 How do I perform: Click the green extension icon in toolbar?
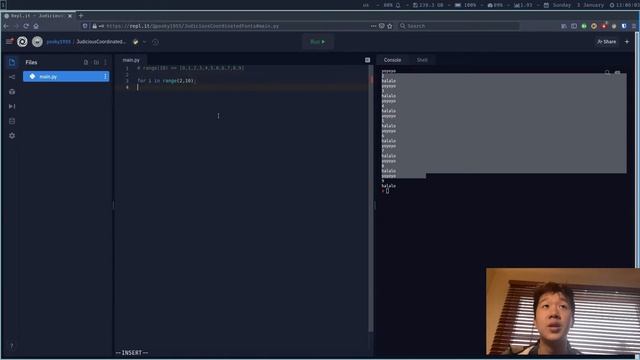[584, 26]
